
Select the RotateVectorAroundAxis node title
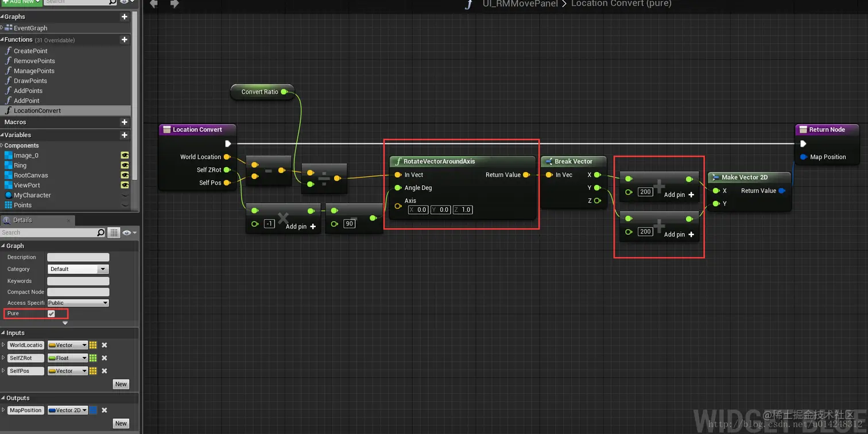(x=439, y=161)
